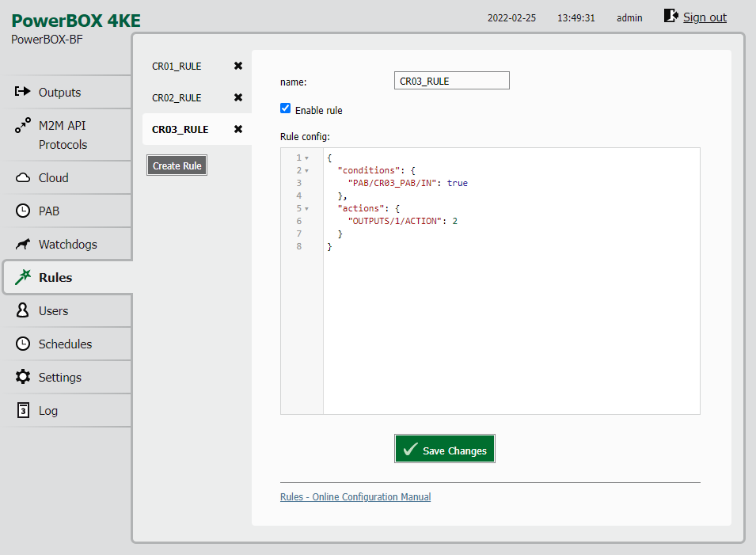Collapse the code fold at line 1
756x555 pixels.
pos(306,158)
